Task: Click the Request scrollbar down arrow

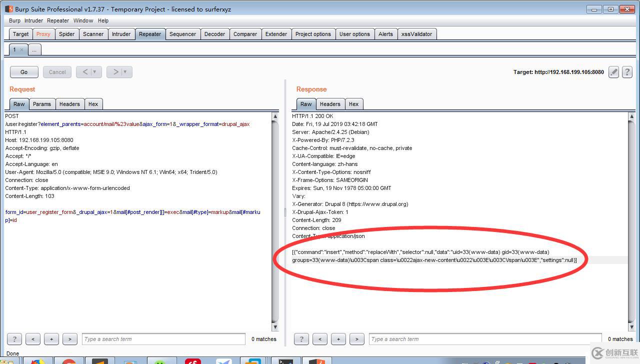Action: point(275,327)
